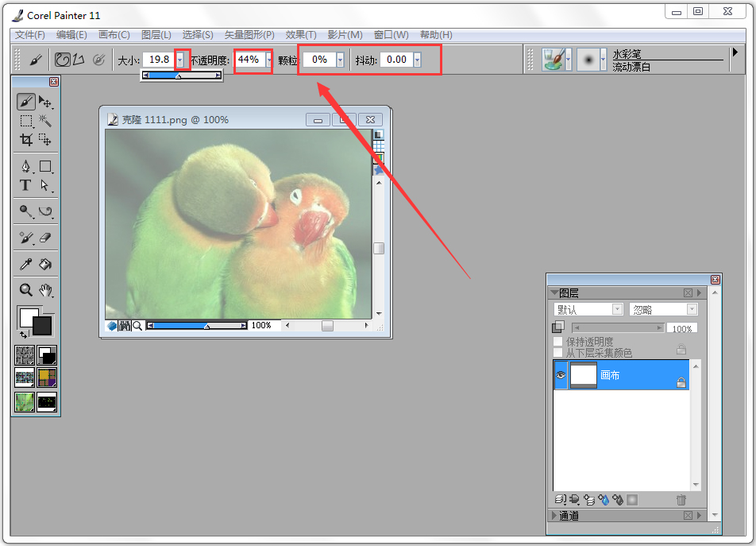The width and height of the screenshot is (756, 546).
Task: Enable the 保持透明度 checkbox
Action: tap(557, 340)
